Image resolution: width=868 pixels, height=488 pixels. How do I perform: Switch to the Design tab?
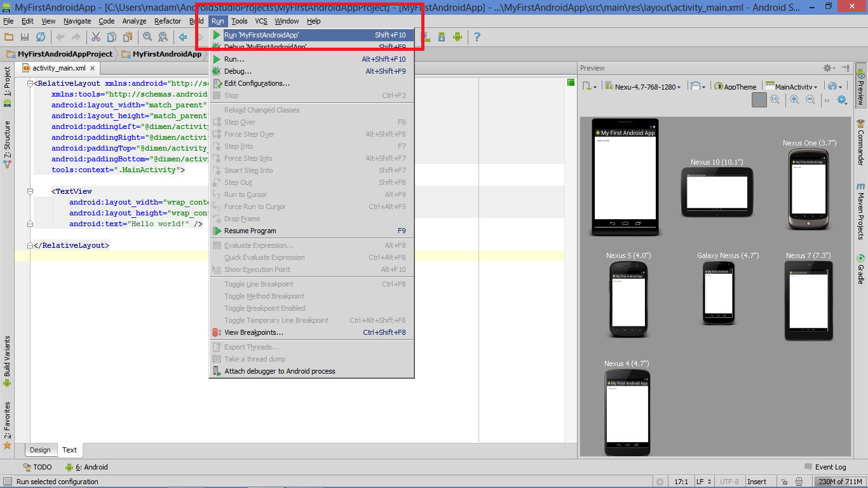[40, 450]
